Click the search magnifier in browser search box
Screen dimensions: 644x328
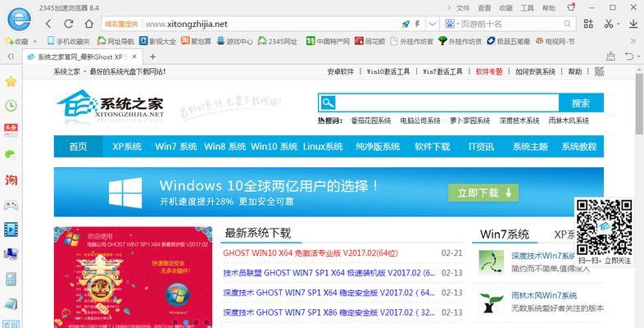point(568,24)
